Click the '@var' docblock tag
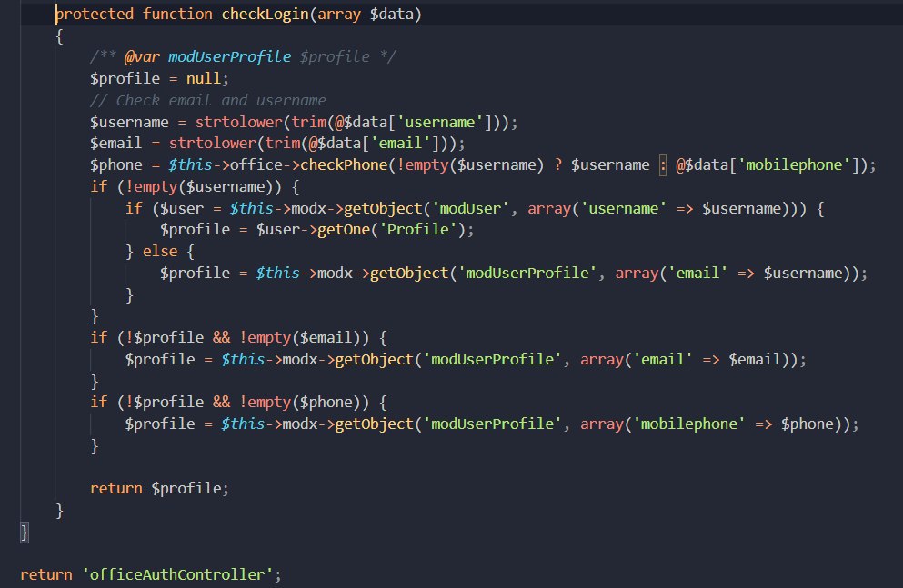The height and width of the screenshot is (588, 903). point(142,56)
